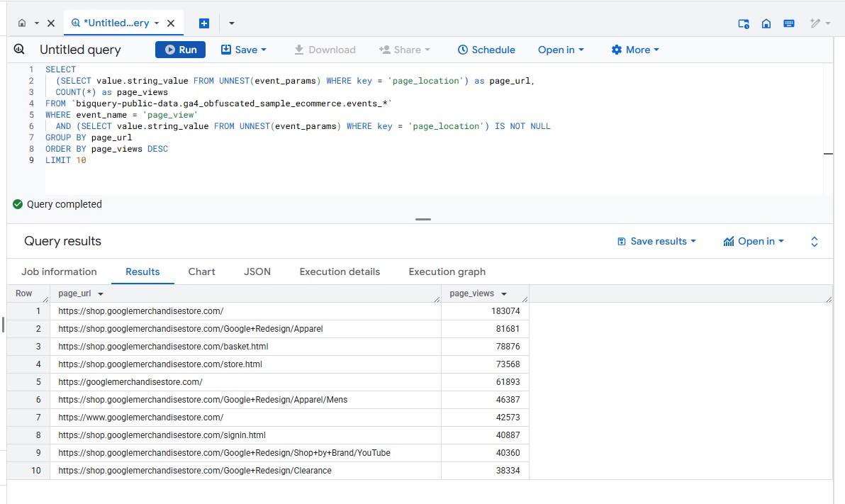
Task: Open the tab list dropdown arrow
Action: pyautogui.click(x=232, y=23)
